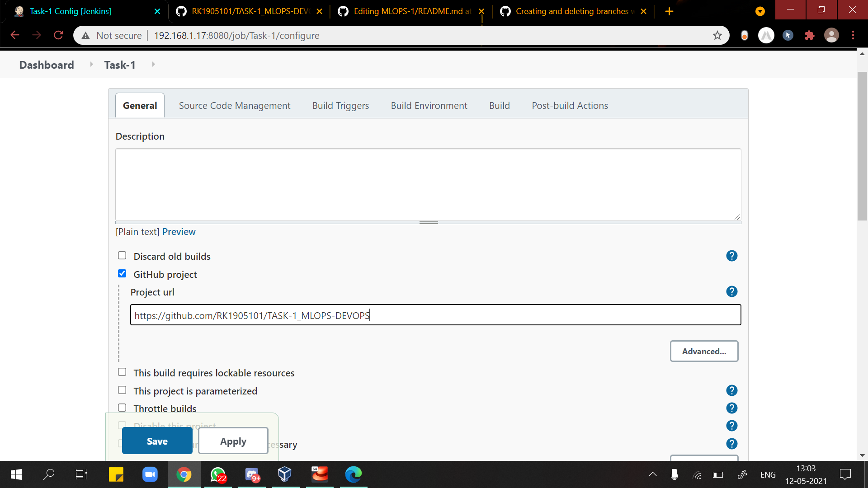Open the help for Discard old builds

731,256
